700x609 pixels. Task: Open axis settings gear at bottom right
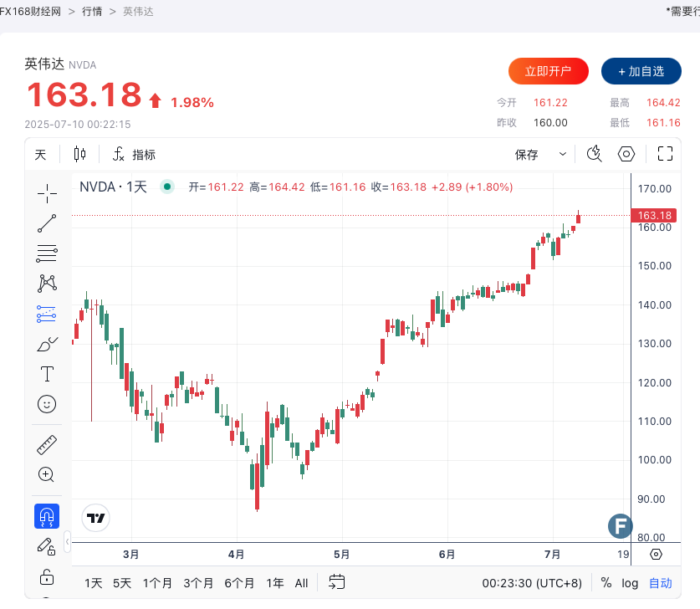click(x=656, y=554)
